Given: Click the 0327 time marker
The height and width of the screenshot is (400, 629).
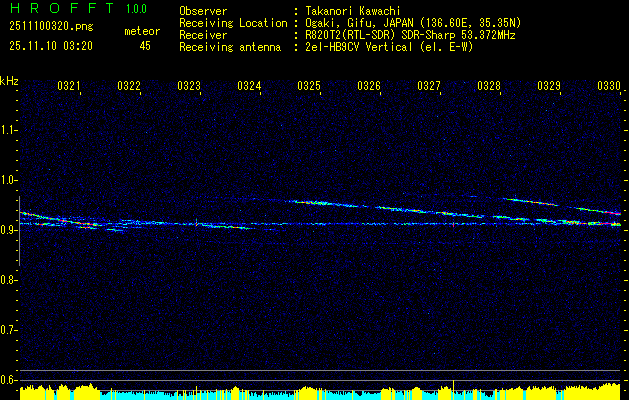Looking at the screenshot, I should (429, 85).
